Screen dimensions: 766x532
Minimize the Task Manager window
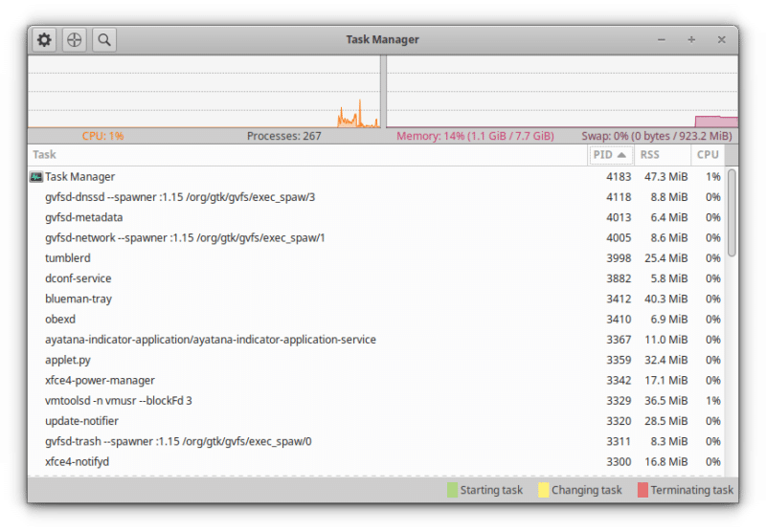[662, 39]
